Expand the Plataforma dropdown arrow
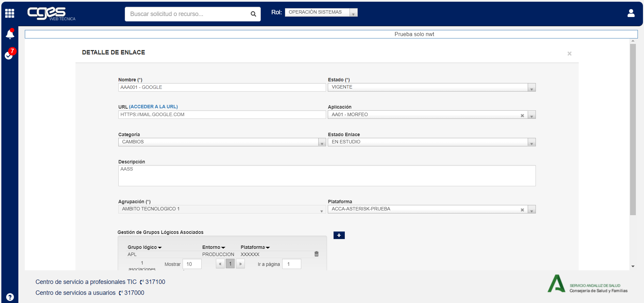Screen dimensions: 644x303 click(x=532, y=209)
